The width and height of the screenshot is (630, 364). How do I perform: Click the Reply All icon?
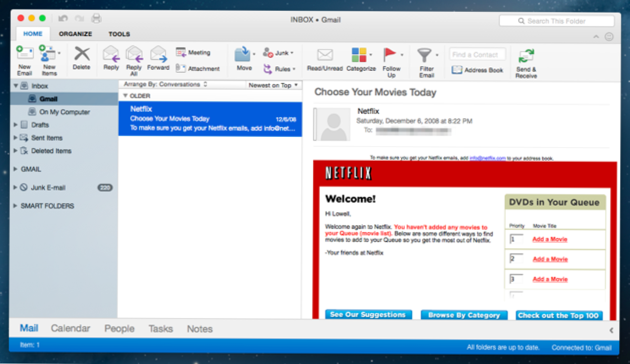point(134,54)
